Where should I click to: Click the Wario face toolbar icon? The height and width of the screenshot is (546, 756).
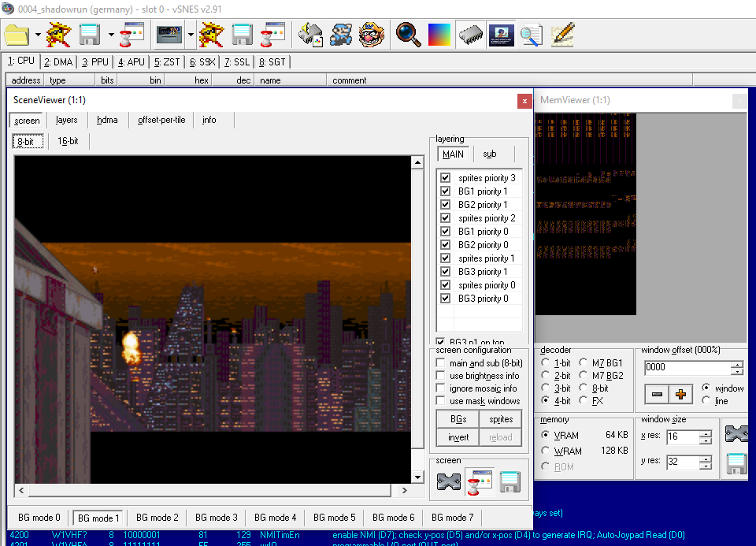pyautogui.click(x=371, y=35)
